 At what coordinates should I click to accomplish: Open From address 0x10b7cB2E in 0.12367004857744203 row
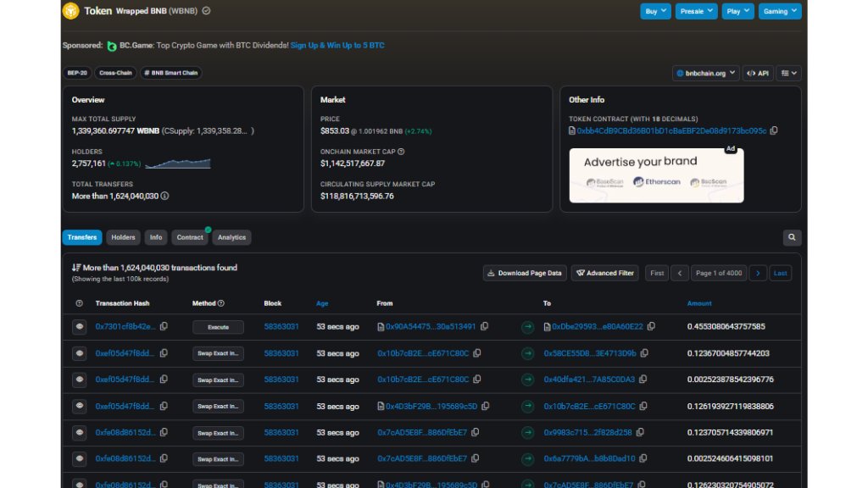point(423,353)
